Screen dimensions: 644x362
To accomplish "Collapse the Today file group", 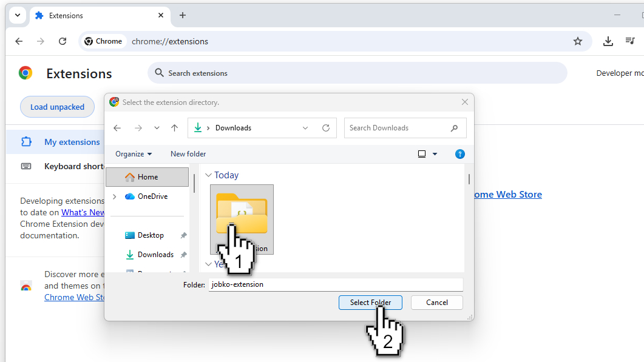I will point(209,175).
